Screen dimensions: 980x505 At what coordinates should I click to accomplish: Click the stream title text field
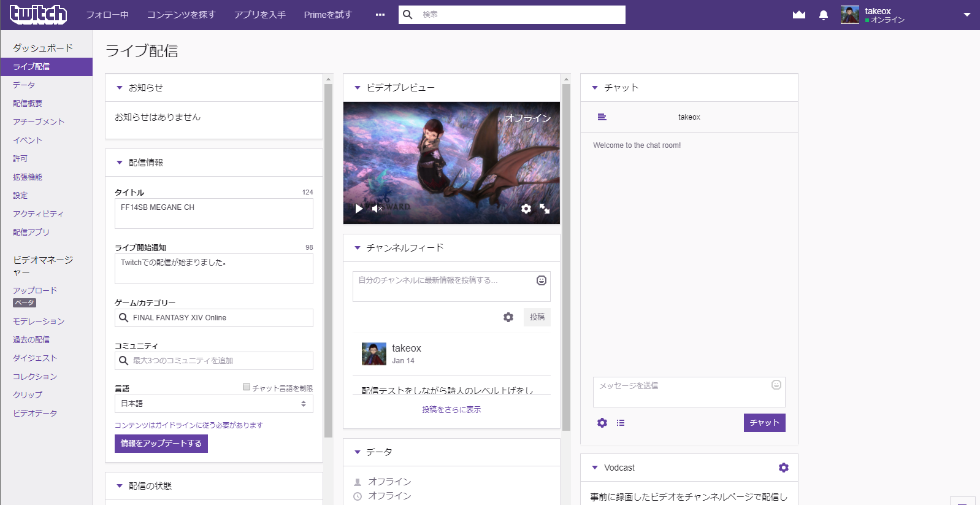tap(214, 214)
